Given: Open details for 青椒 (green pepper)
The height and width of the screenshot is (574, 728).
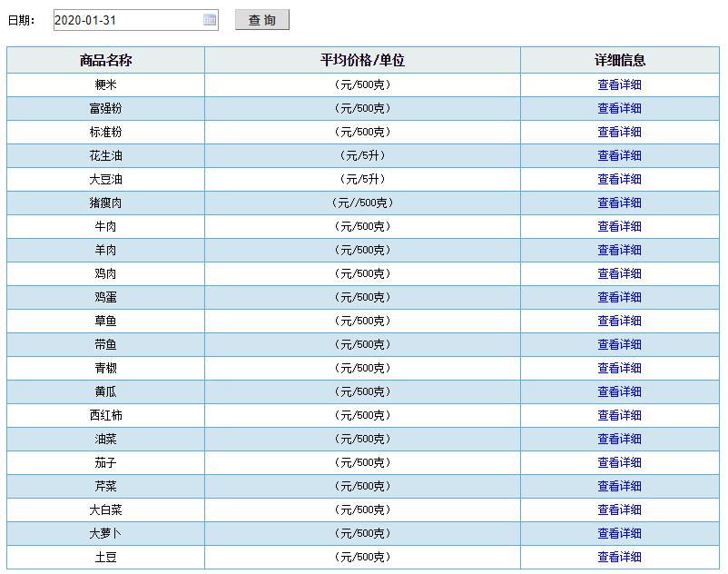Looking at the screenshot, I should (x=620, y=367).
